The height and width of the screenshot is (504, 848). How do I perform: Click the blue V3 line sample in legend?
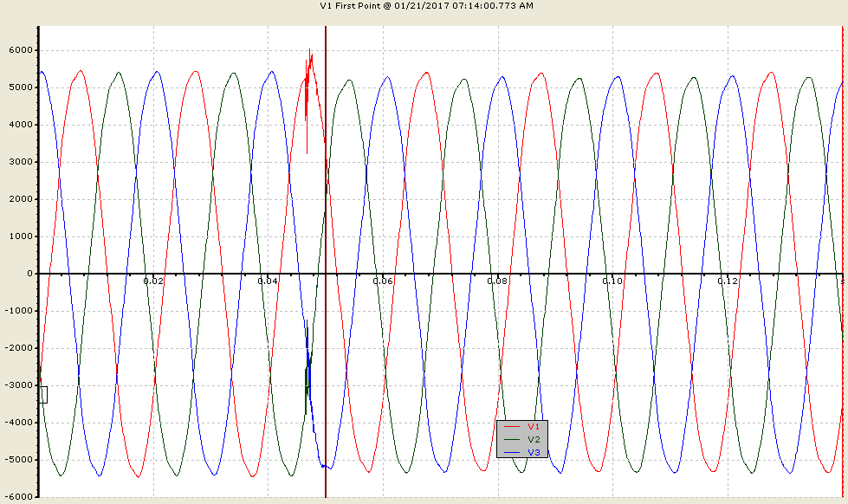(x=512, y=453)
